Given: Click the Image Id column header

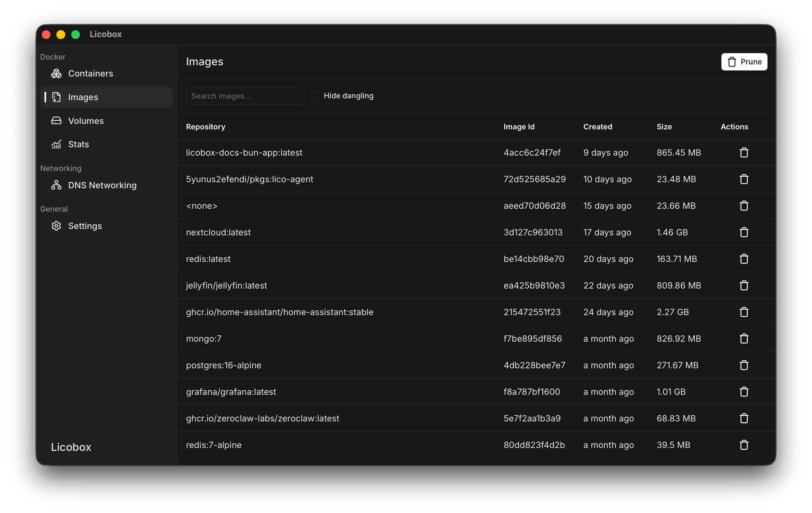Looking at the screenshot, I should pyautogui.click(x=519, y=127).
